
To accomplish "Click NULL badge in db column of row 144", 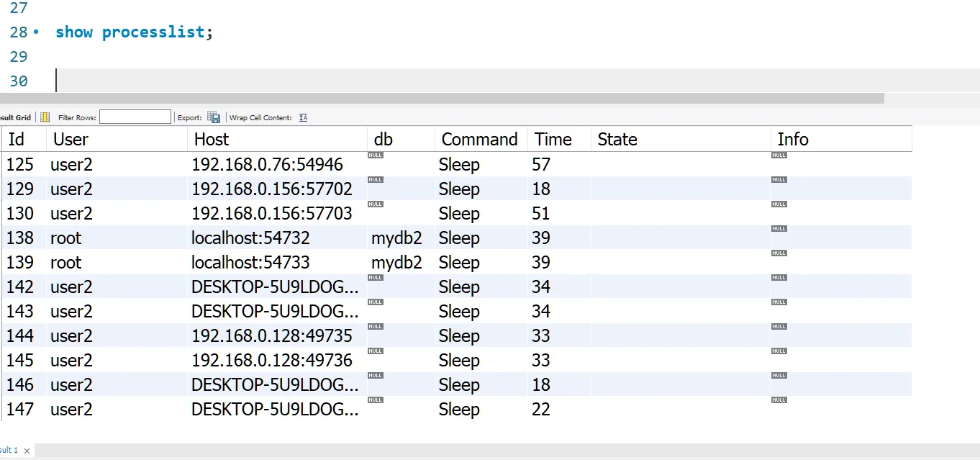I will [x=375, y=326].
